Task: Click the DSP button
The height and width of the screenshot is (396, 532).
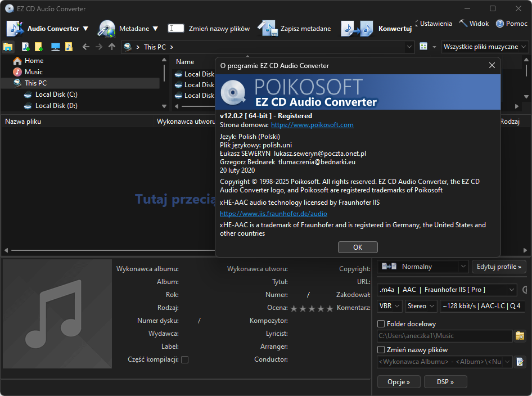Action: pyautogui.click(x=445, y=382)
